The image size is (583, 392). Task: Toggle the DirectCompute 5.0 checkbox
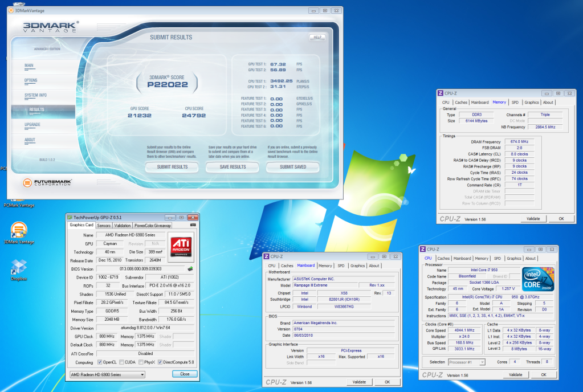[x=160, y=362]
